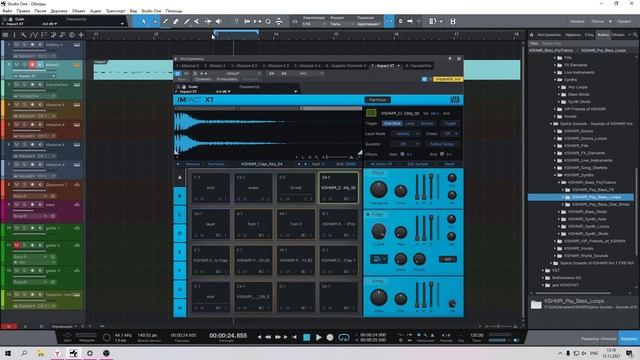This screenshot has width=640, height=360.
Task: Open the Windows Start menu
Action: [8, 353]
